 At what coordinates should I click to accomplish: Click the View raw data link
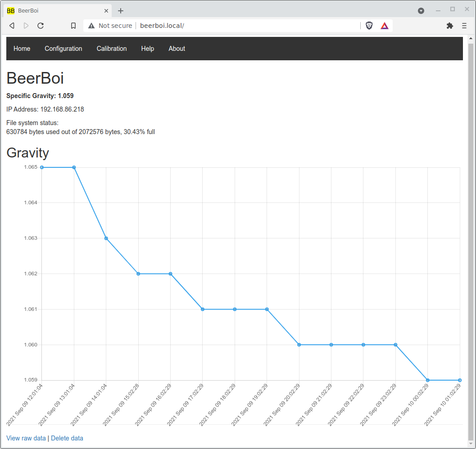[26, 438]
